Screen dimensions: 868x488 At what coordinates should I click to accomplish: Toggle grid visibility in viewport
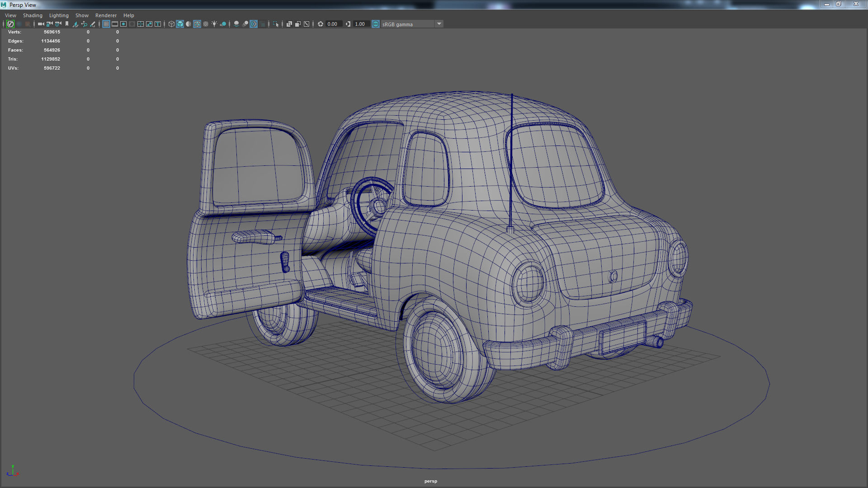pos(105,24)
